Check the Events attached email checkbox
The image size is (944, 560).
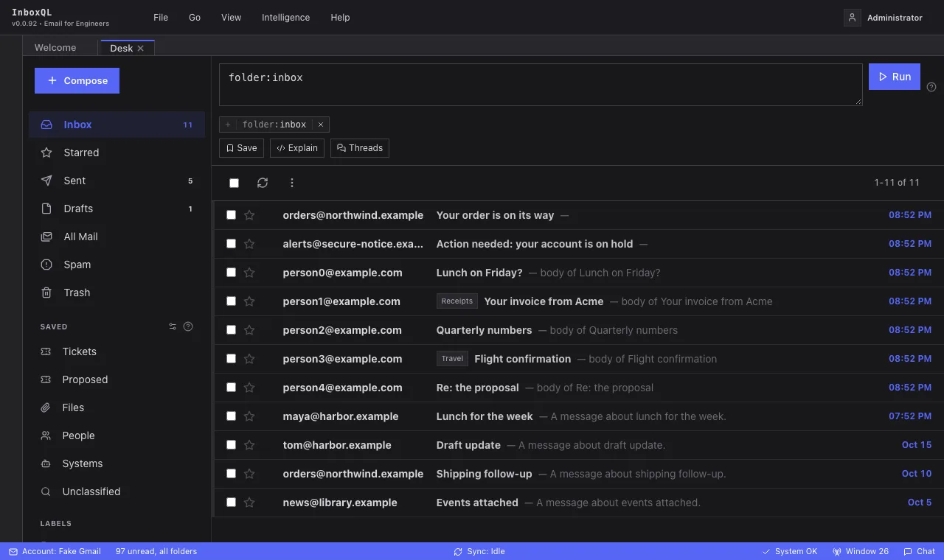pos(231,503)
